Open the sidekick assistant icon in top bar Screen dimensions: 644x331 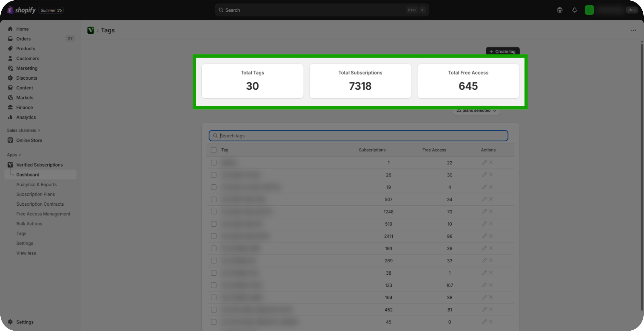click(x=560, y=10)
